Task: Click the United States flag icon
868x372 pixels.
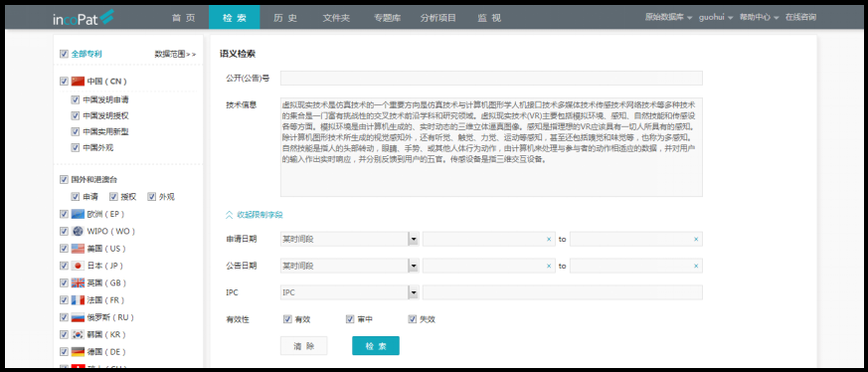Action: click(x=78, y=248)
